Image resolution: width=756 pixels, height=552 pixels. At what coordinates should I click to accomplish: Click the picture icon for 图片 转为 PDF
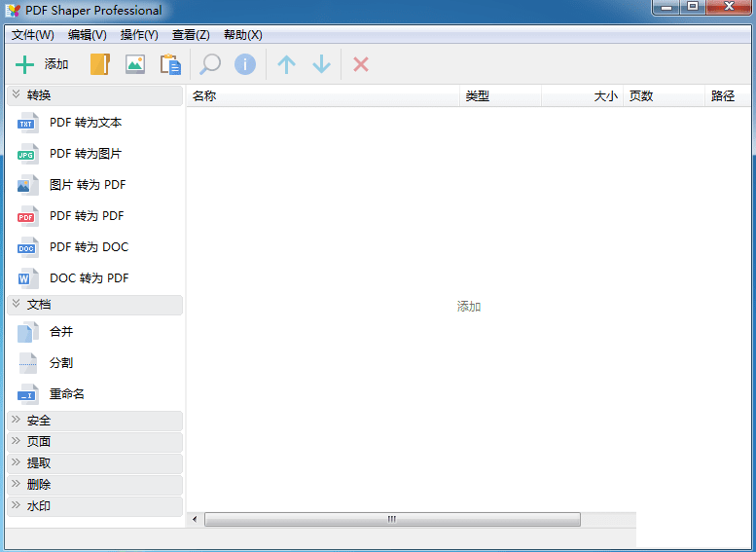[x=28, y=185]
